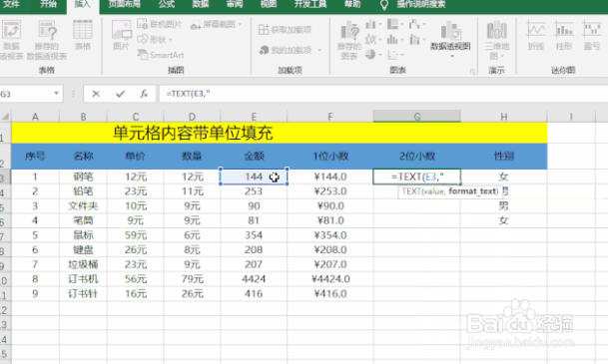Viewport: 608px width, 364px height.
Task: Insert a Picture from file
Action: coord(122,36)
